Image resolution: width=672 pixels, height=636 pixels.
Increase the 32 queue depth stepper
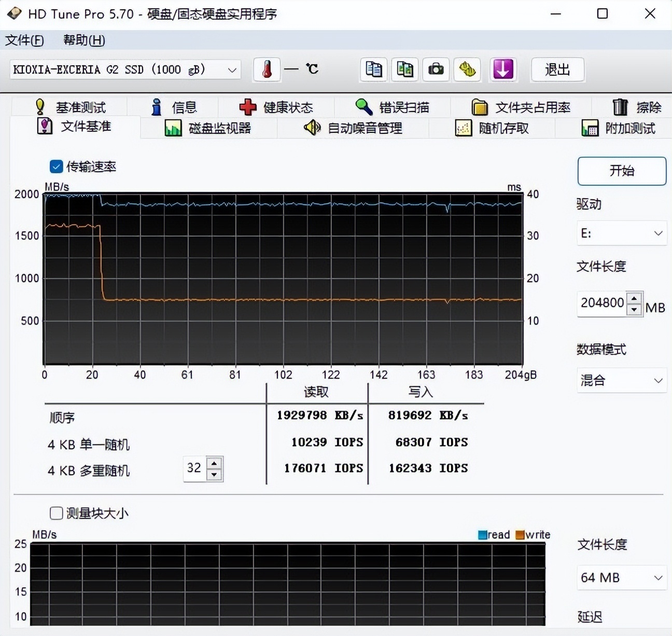coord(214,463)
